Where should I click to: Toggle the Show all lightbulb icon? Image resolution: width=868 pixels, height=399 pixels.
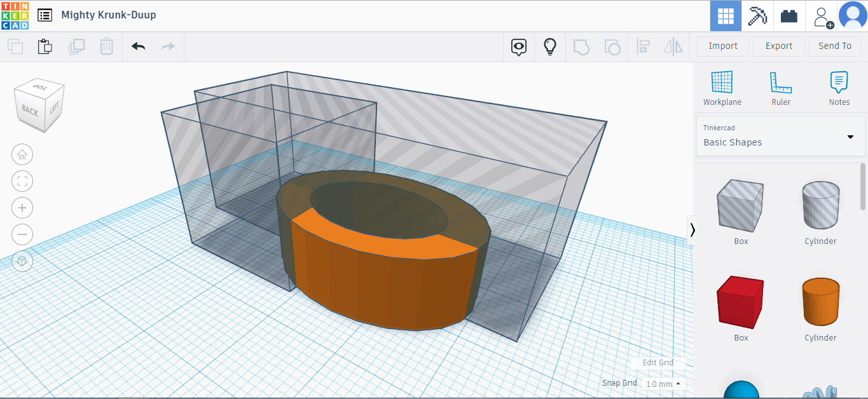(x=550, y=46)
